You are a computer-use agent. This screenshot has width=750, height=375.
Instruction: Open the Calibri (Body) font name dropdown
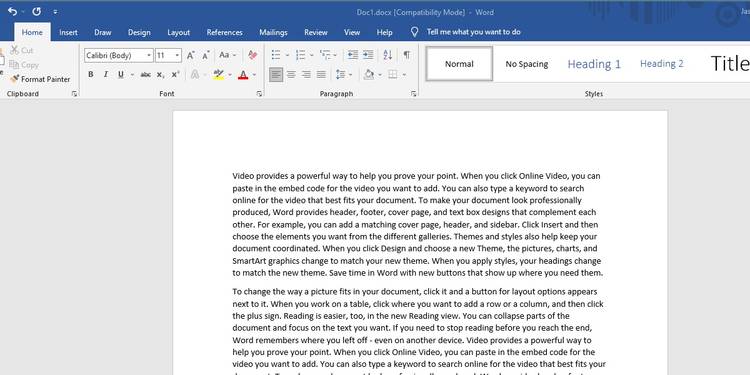pos(149,55)
